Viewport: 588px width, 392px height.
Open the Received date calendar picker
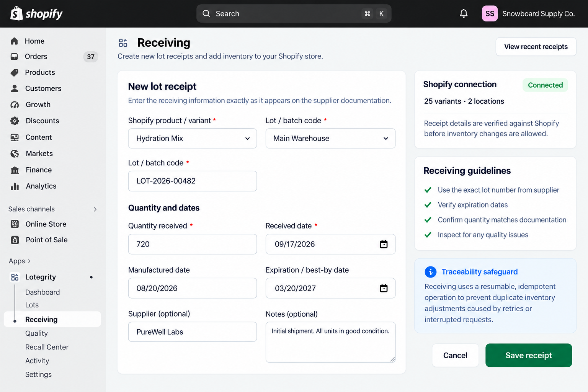point(384,244)
